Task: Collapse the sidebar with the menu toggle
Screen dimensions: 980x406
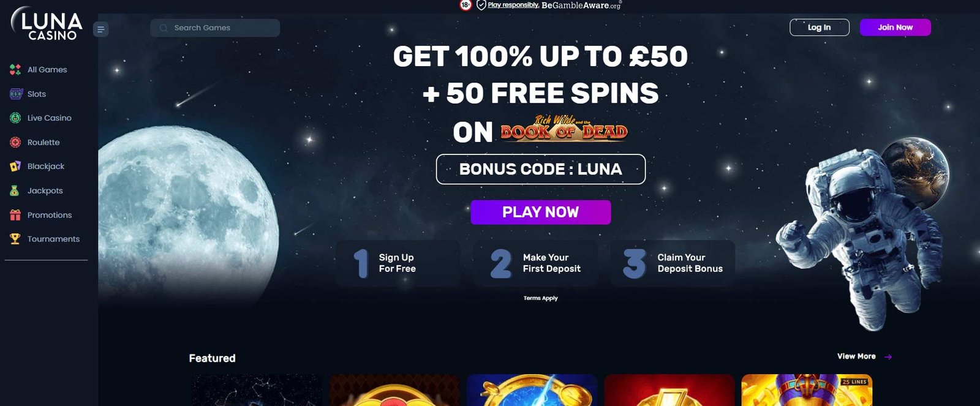Action: click(x=101, y=29)
